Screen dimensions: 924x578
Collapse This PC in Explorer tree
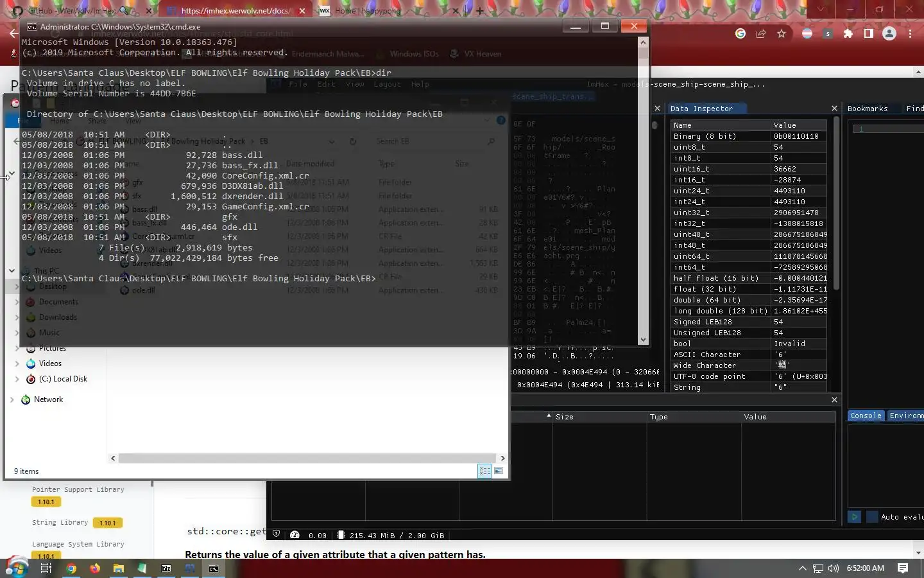click(x=12, y=271)
